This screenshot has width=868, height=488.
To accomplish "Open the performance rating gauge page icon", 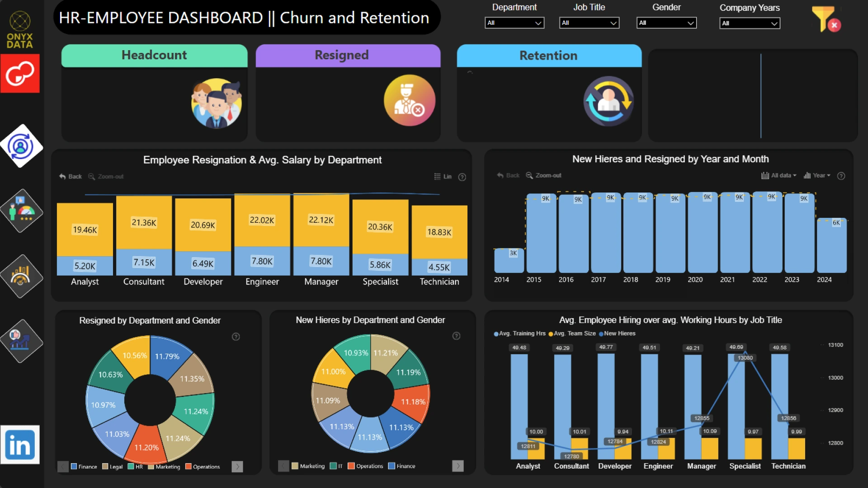I will pyautogui.click(x=21, y=211).
